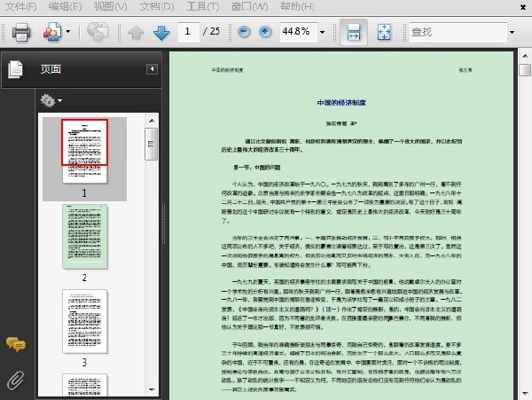
Task: Click the collaborate people icon
Action: point(52,32)
